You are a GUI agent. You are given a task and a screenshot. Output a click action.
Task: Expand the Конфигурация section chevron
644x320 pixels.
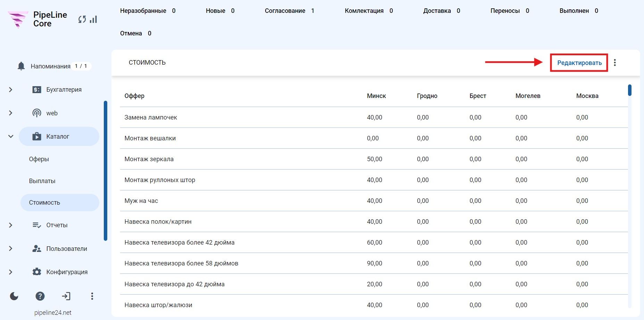(11, 272)
